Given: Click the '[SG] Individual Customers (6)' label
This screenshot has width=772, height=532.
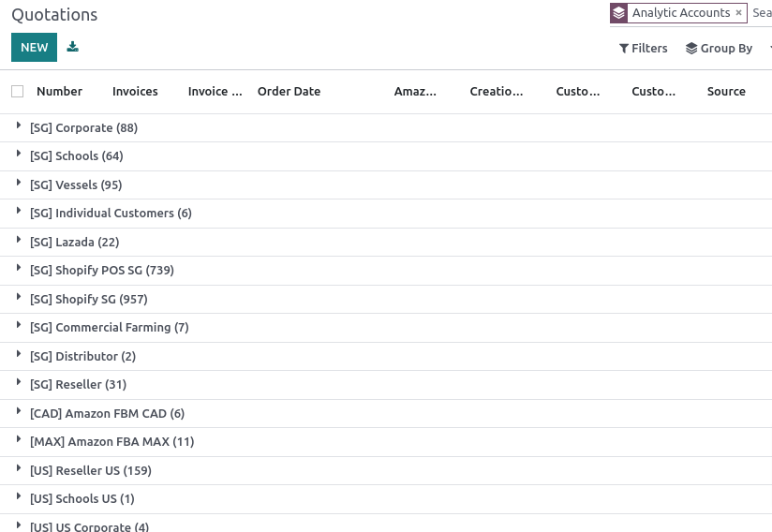Looking at the screenshot, I should click(111, 214).
